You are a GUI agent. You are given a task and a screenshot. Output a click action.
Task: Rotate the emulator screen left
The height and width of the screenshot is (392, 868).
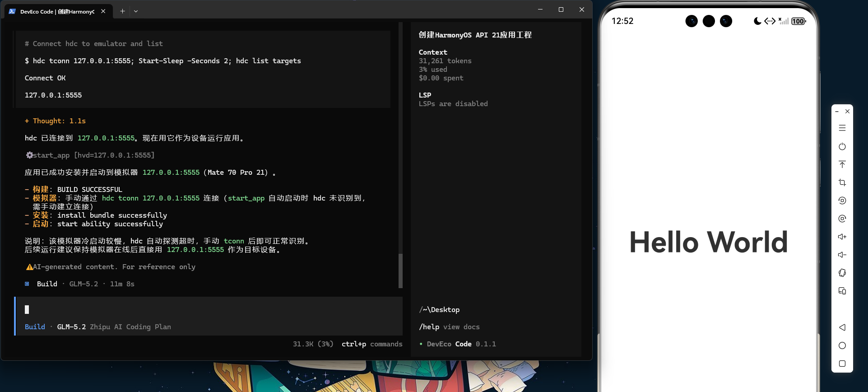click(x=842, y=201)
